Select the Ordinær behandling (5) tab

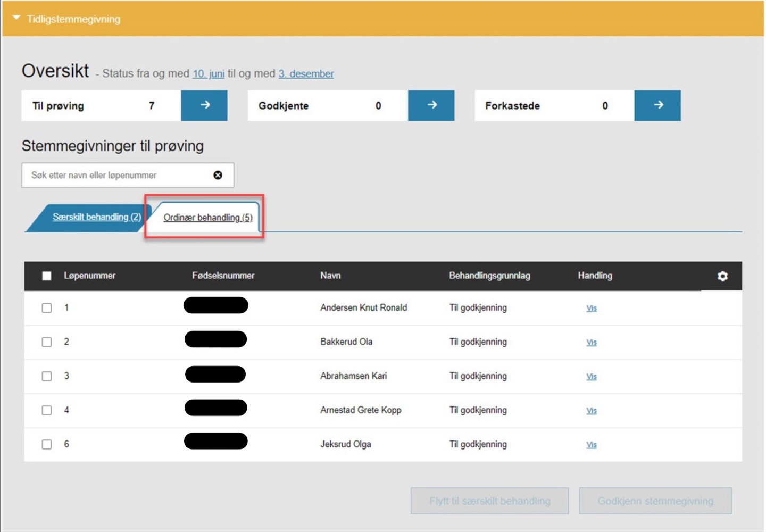pyautogui.click(x=207, y=218)
